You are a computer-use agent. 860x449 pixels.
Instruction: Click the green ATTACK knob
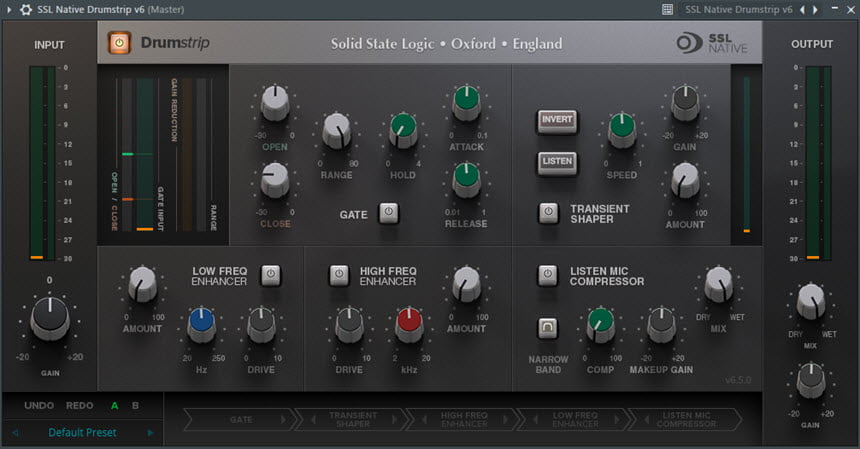(466, 103)
